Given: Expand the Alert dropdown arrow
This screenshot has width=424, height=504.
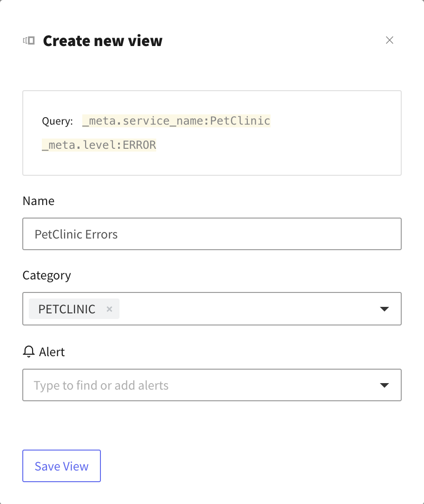Looking at the screenshot, I should click(384, 385).
